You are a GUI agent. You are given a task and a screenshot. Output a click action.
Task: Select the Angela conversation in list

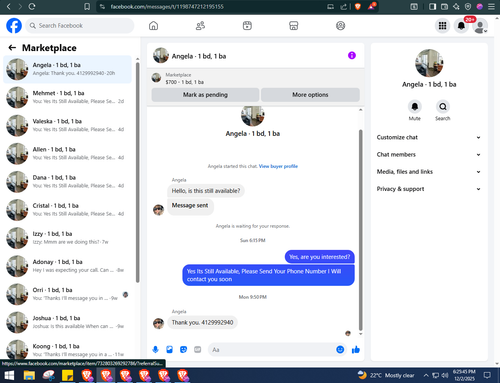coord(68,69)
